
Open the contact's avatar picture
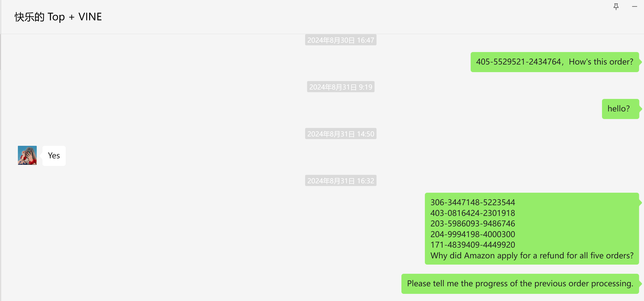pos(27,155)
